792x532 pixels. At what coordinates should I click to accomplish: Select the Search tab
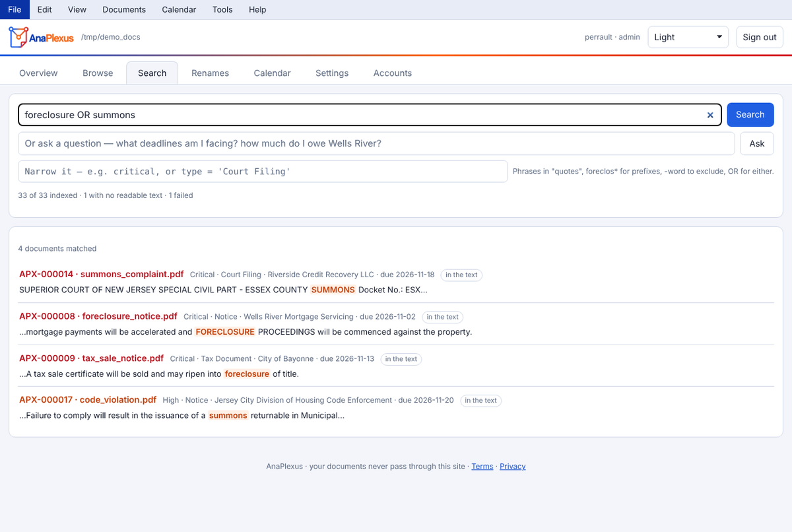pyautogui.click(x=152, y=73)
